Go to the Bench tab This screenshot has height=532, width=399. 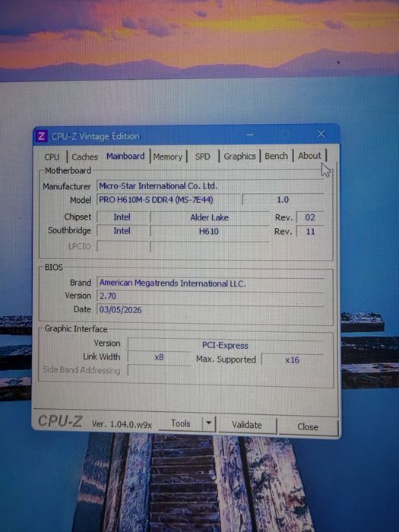click(276, 156)
